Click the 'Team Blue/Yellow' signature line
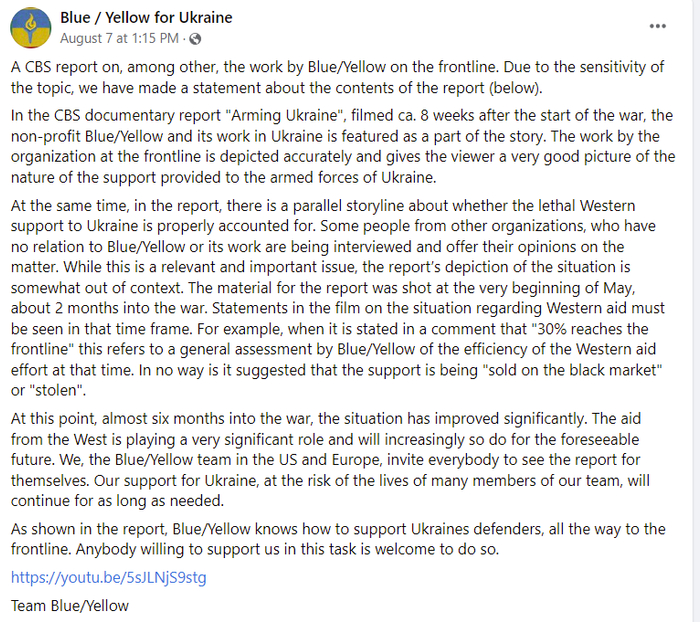This screenshot has height=622, width=700. [x=70, y=605]
